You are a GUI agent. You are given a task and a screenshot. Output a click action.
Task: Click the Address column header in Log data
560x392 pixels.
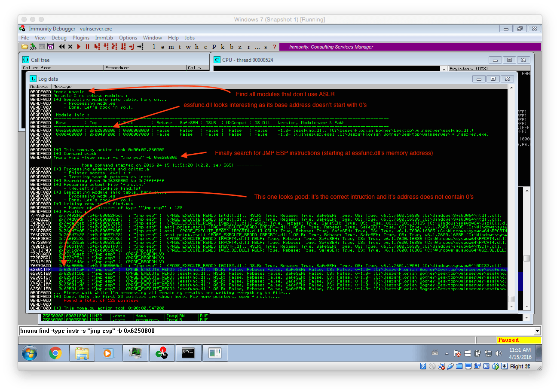[x=40, y=87]
